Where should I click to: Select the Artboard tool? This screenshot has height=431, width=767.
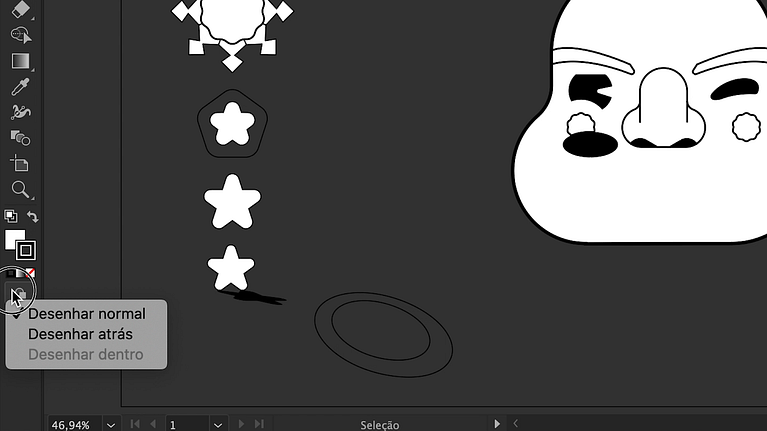[20, 163]
